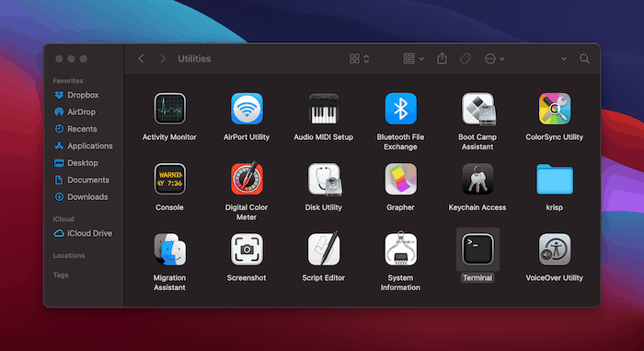Viewport: 644px width, 351px height.
Task: Open Documents in the sidebar
Action: (x=82, y=180)
